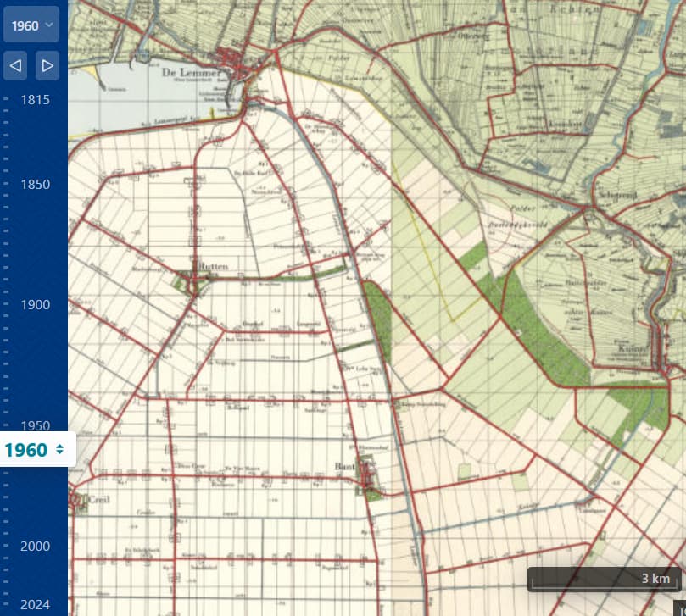Jump to 1850 on the timeline

36,185
